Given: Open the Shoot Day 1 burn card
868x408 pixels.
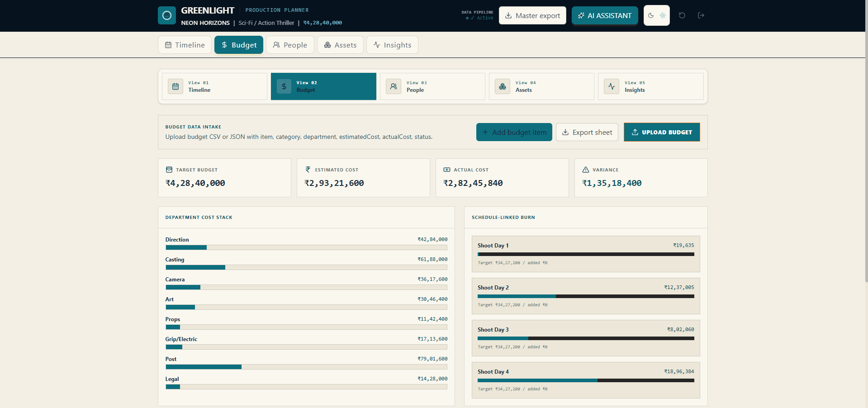Looking at the screenshot, I should point(586,254).
